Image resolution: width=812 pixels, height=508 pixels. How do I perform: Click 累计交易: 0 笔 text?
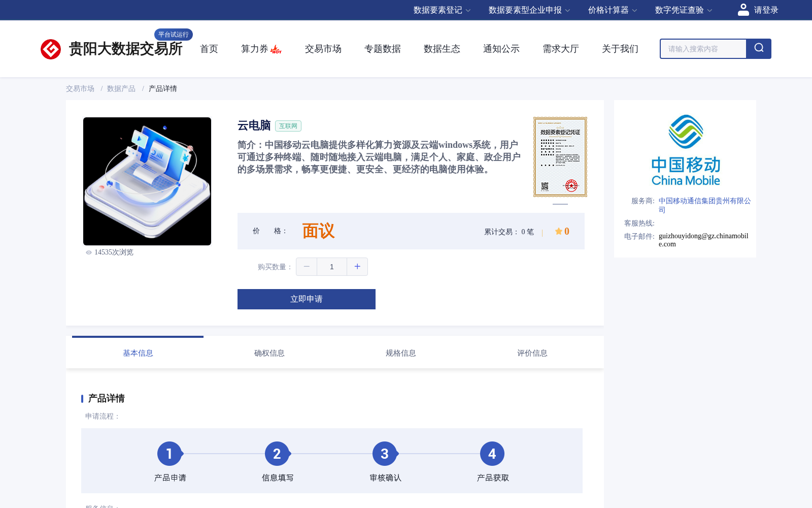509,232
